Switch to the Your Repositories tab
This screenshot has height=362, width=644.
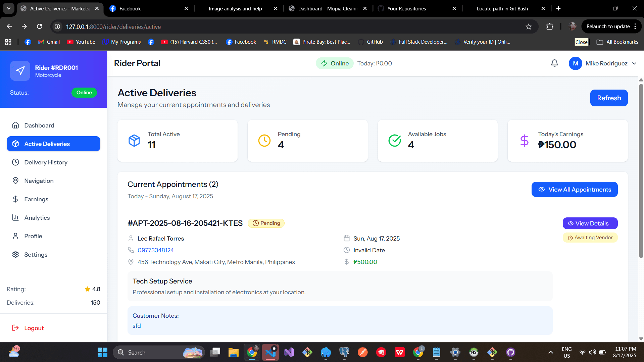click(406, 8)
